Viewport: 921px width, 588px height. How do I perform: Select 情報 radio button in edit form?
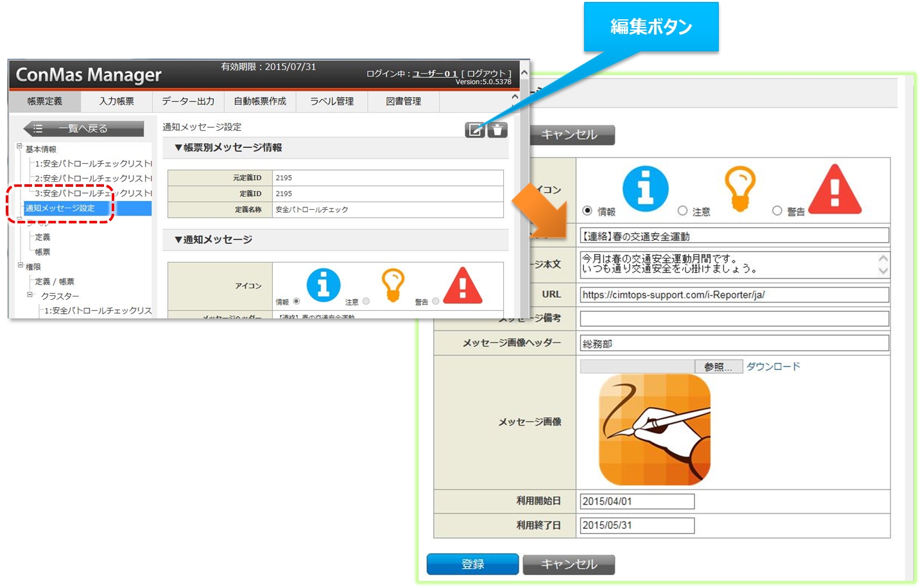[587, 211]
